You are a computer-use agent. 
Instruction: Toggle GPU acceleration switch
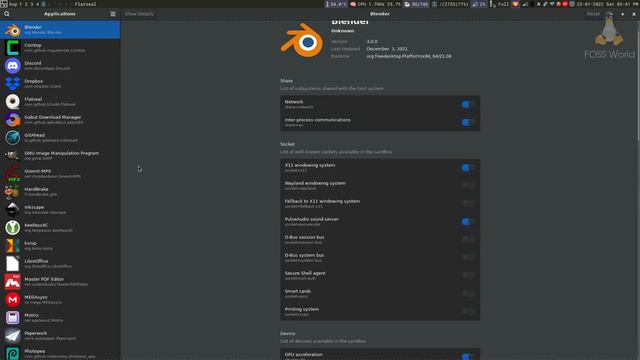click(x=467, y=357)
